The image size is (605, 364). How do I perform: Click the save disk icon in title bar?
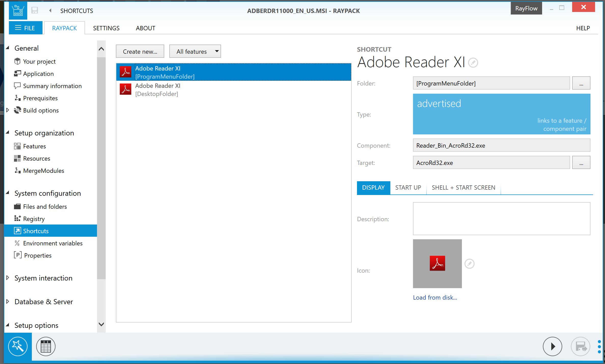coord(35,10)
